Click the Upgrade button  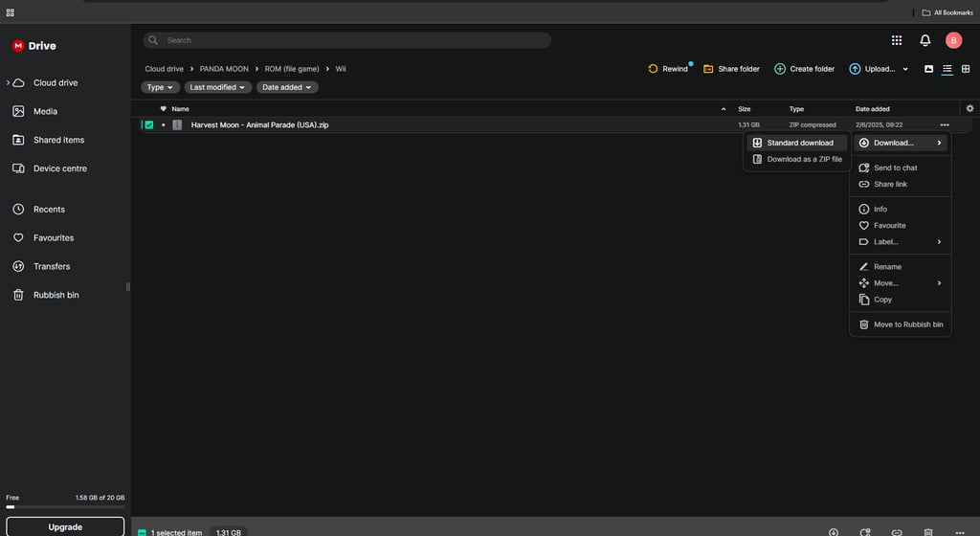tap(65, 526)
